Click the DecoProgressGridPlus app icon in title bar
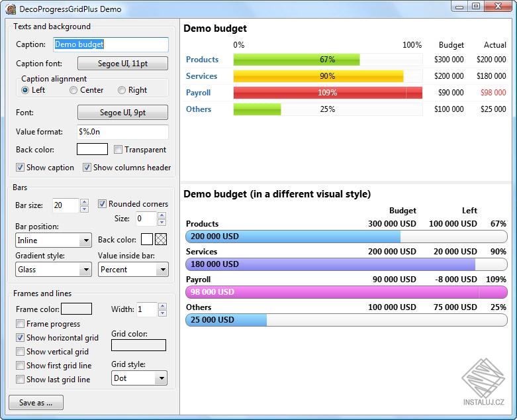Viewport: 517px width, 420px height. pos(11,9)
